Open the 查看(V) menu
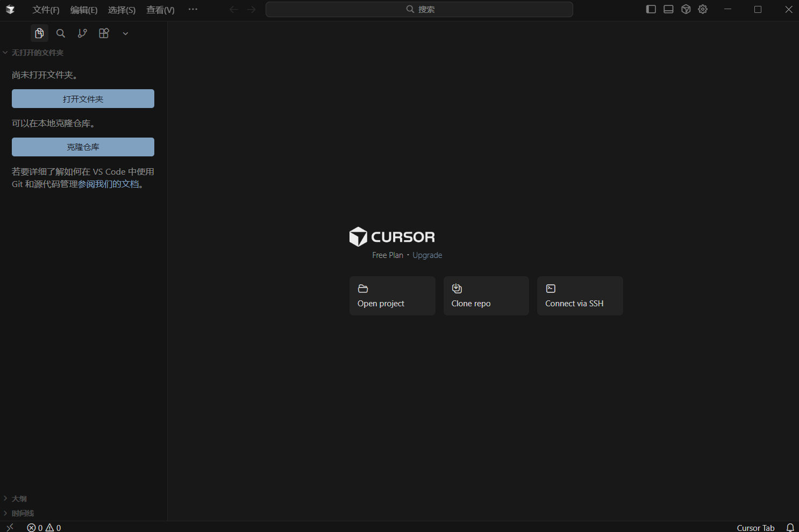This screenshot has height=532, width=799. coord(160,10)
